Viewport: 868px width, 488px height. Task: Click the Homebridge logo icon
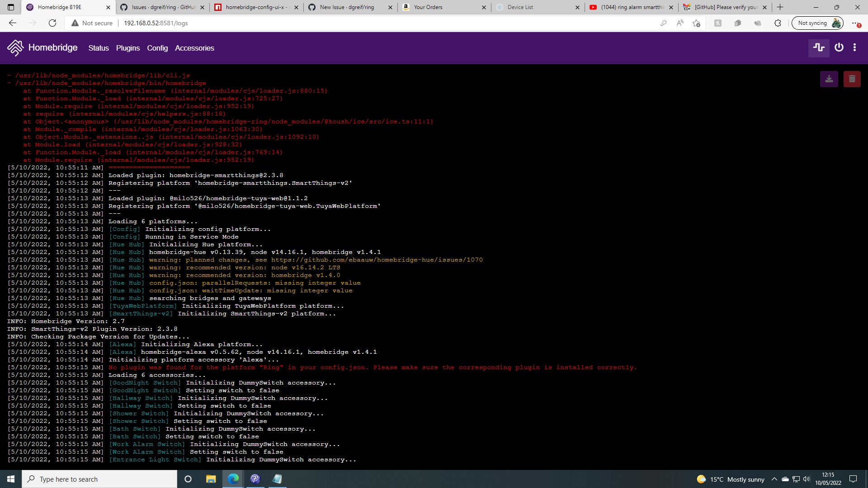[x=15, y=47]
